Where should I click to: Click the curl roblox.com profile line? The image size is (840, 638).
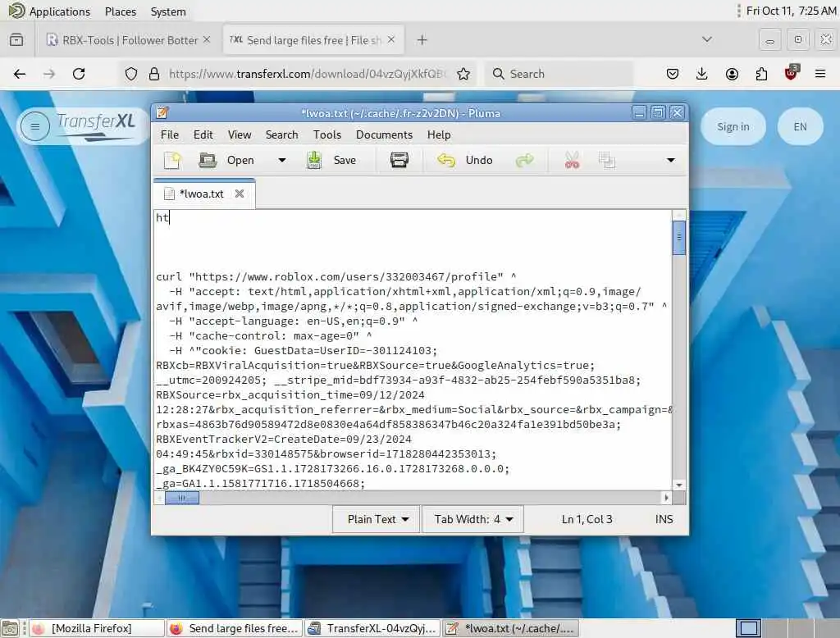[x=336, y=276]
